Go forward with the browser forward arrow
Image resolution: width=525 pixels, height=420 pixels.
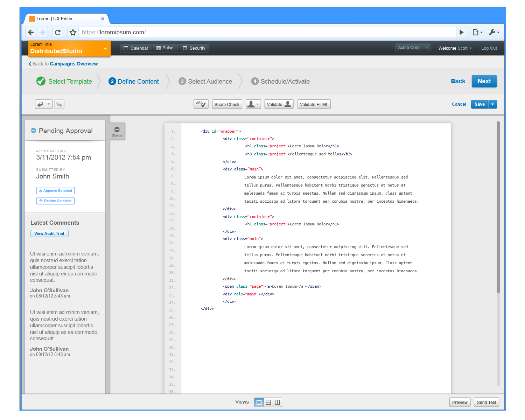point(42,32)
